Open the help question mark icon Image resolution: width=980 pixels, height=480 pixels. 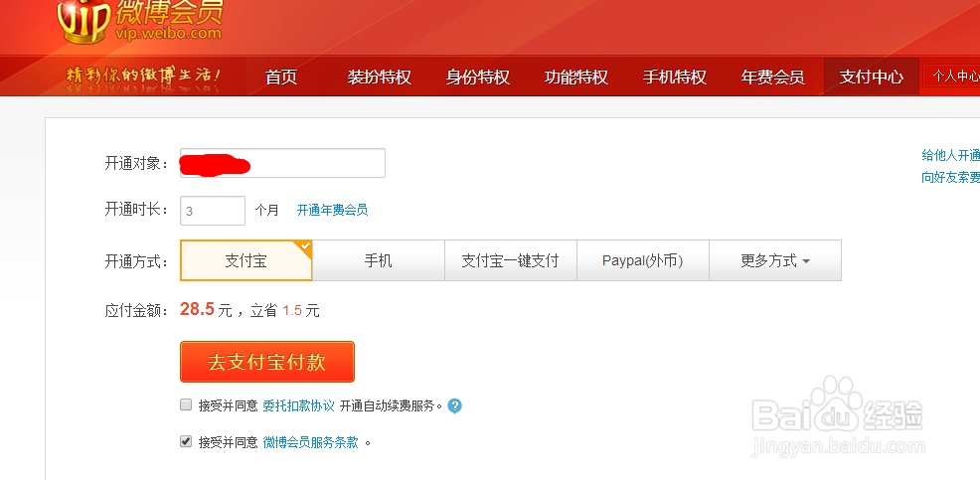455,406
